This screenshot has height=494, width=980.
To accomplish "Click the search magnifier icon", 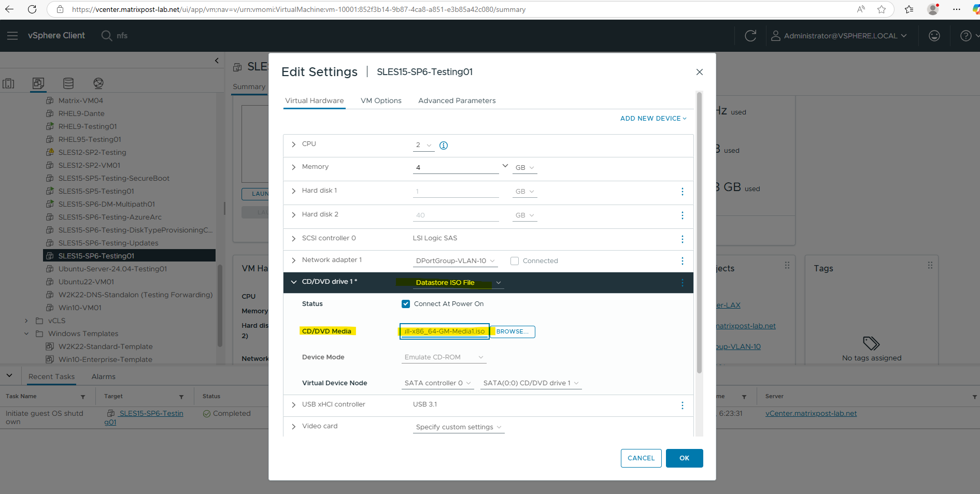I will pos(106,36).
